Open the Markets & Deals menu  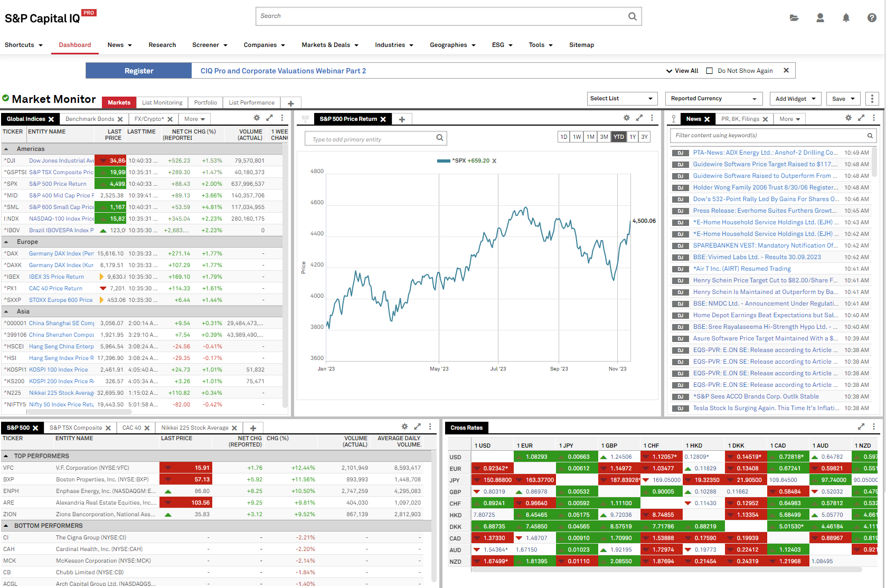(330, 45)
